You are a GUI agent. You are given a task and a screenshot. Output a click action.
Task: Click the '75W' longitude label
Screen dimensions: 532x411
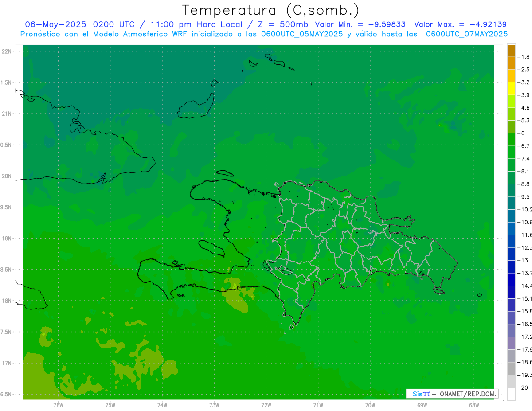coord(110,405)
